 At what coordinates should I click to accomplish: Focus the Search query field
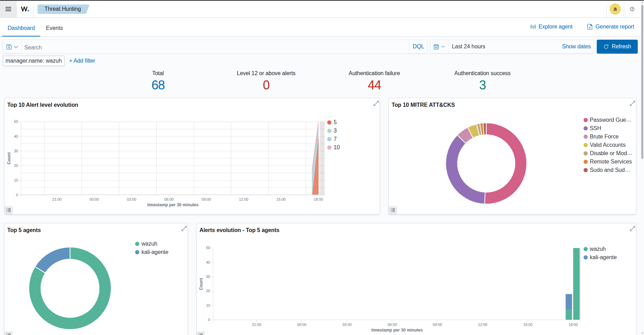tap(215, 47)
